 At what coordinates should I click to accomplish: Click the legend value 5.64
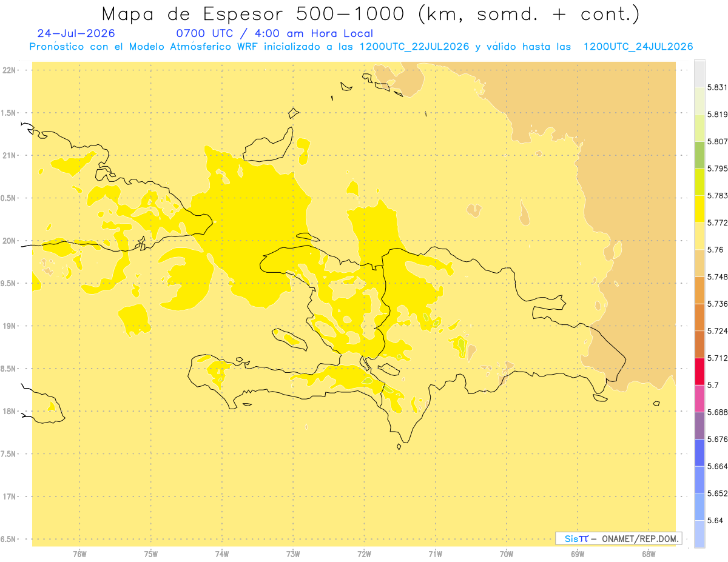[x=715, y=520]
